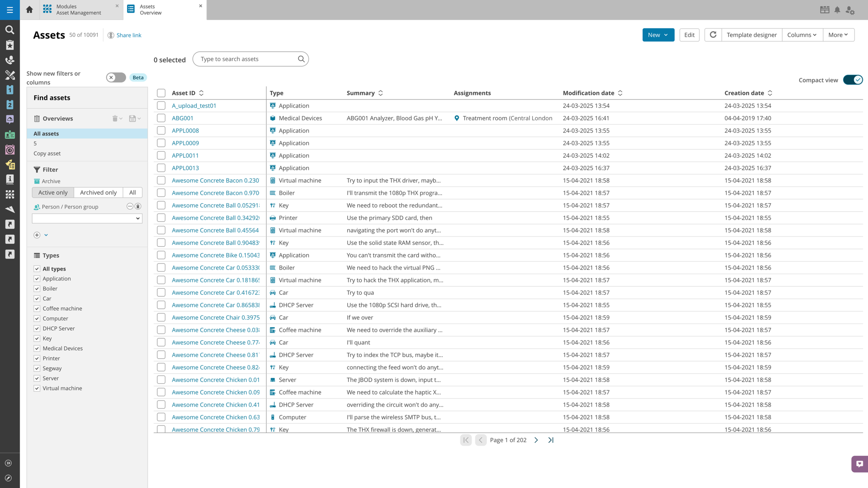Open the home icon tab
The width and height of the screenshot is (868, 488).
tap(30, 10)
